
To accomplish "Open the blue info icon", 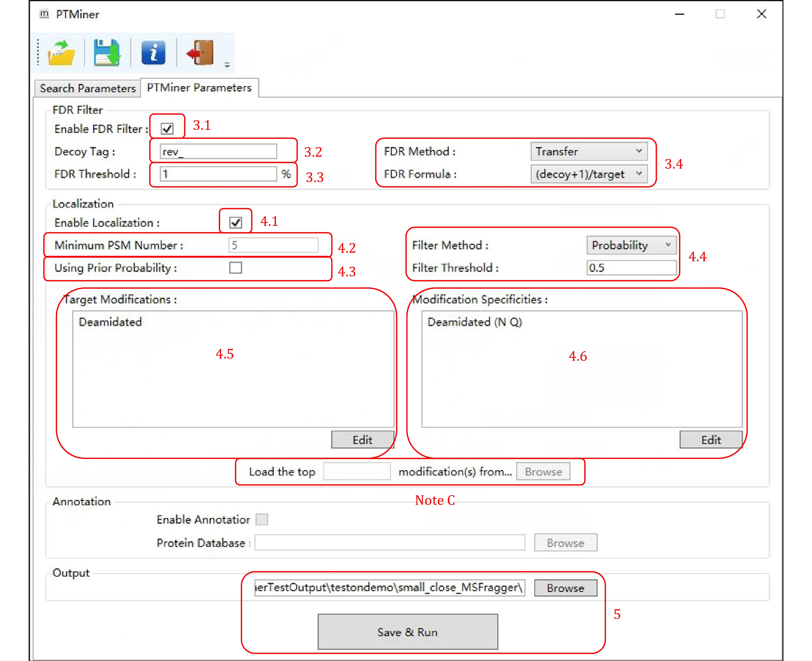I will (153, 53).
